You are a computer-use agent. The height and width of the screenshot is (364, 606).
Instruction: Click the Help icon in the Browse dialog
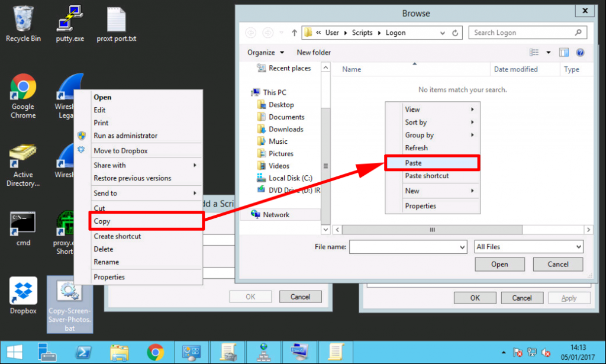pos(580,52)
